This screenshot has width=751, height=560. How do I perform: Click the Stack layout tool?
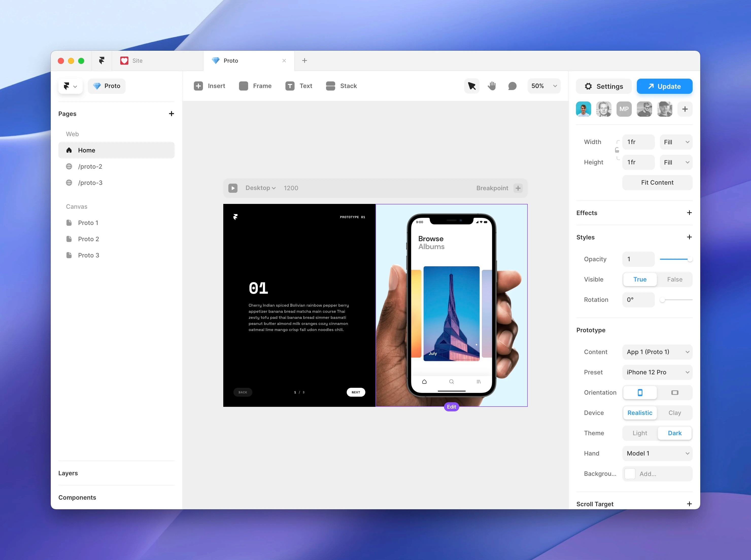(x=341, y=86)
